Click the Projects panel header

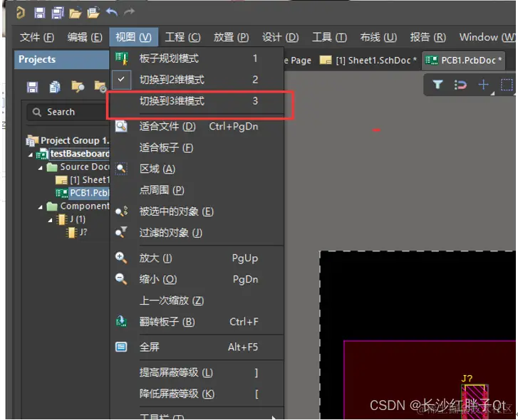[62, 60]
